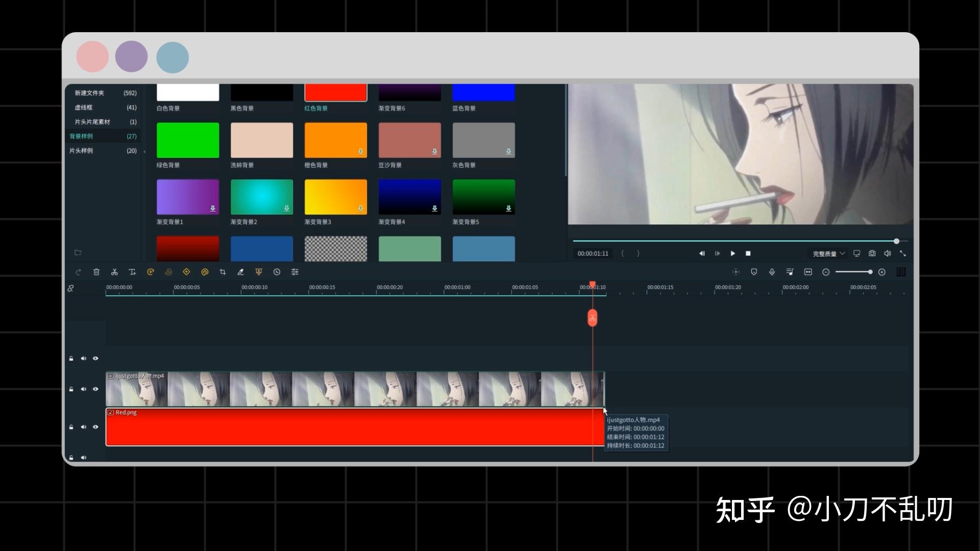Click the render preview icon
The height and width of the screenshot is (551, 980).
click(x=736, y=272)
